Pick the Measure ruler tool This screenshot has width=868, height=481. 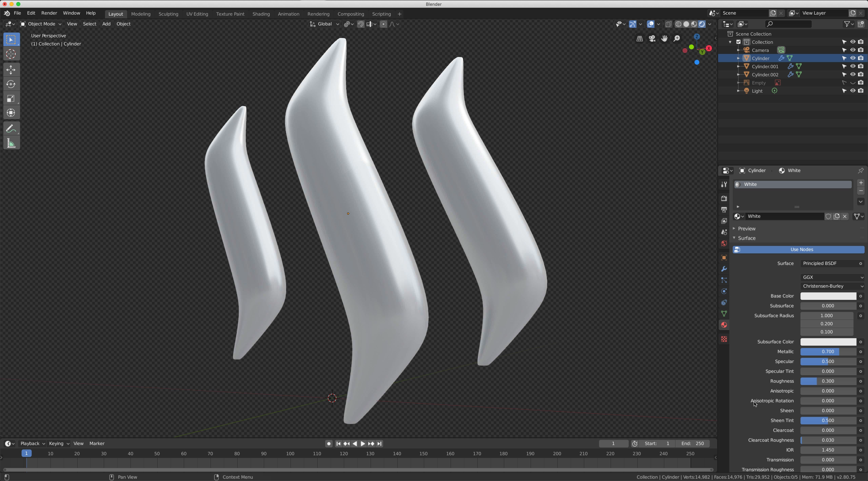click(11, 143)
